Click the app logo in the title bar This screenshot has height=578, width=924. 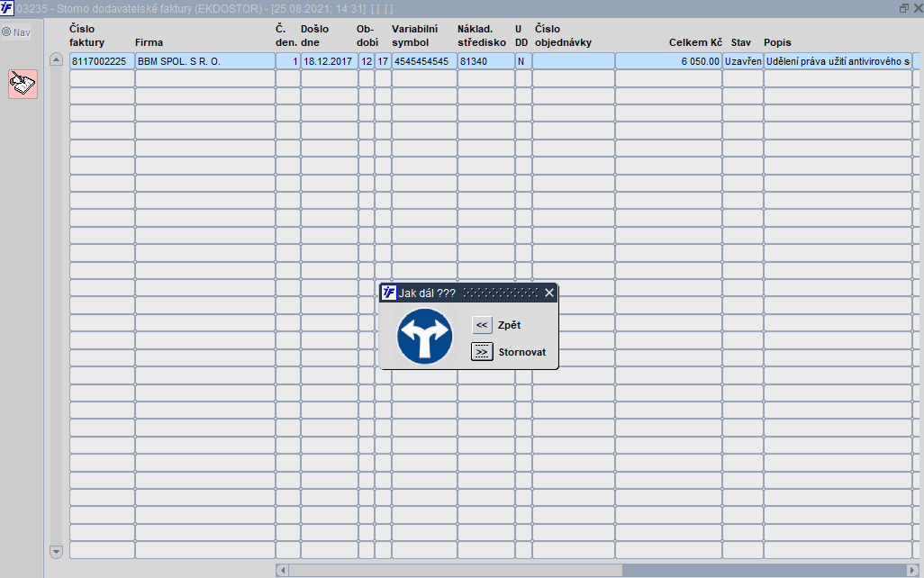[x=6, y=8]
